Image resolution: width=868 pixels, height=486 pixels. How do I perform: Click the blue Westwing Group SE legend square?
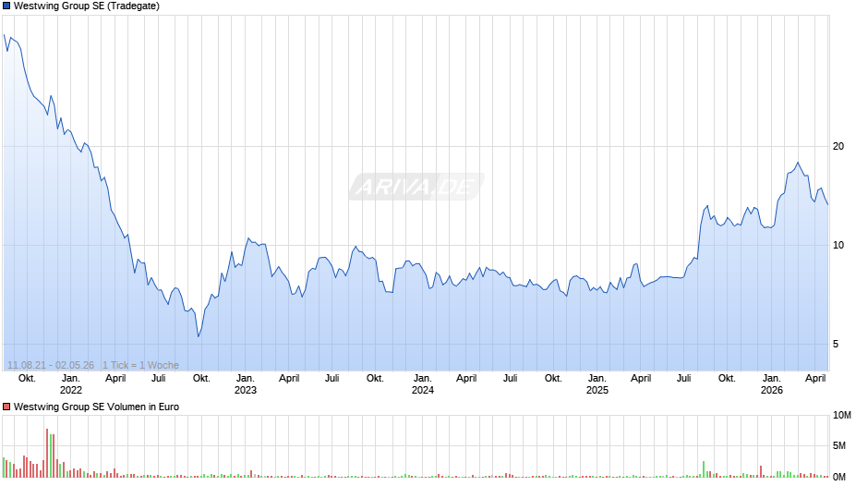pyautogui.click(x=6, y=6)
